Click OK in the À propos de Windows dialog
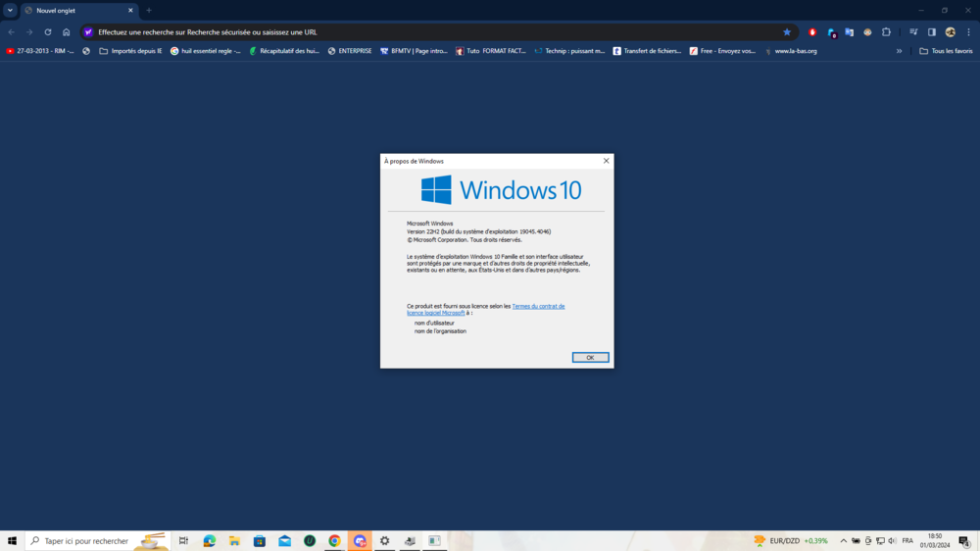Screen dimensions: 980x551 (590, 357)
